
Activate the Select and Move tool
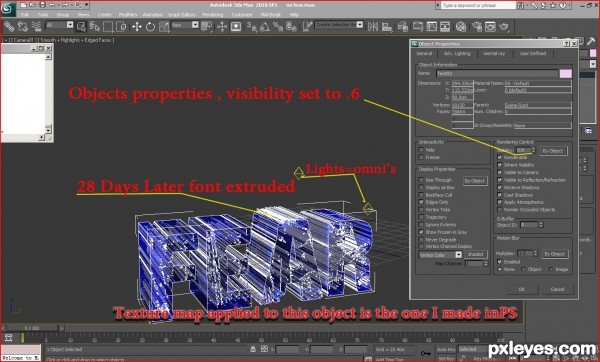click(x=137, y=26)
